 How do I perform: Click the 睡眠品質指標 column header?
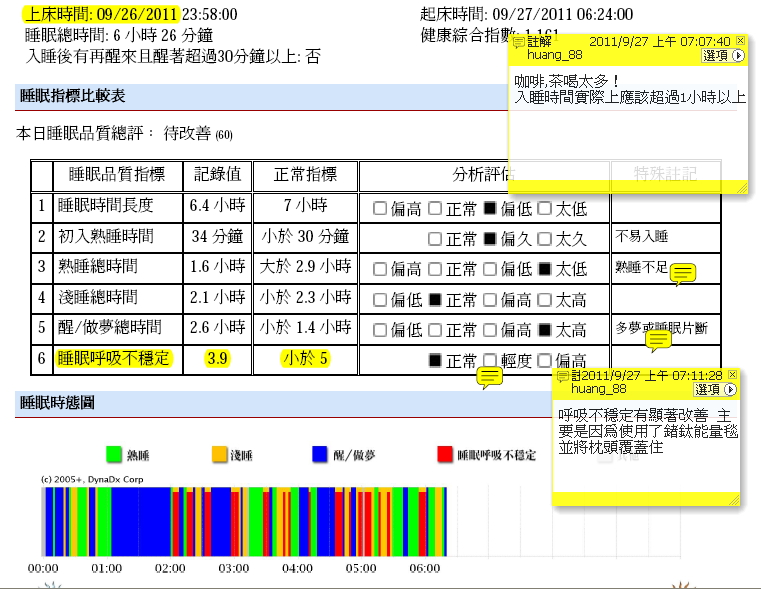click(x=117, y=174)
